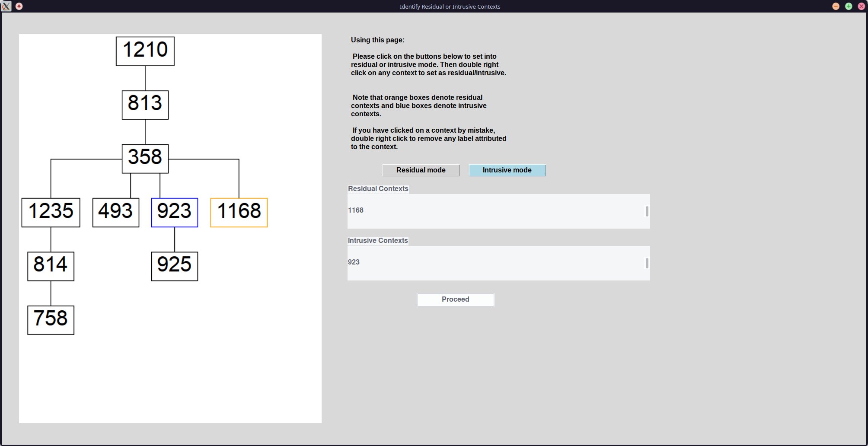Click the Residual Contexts list scrollbar
The width and height of the screenshot is (868, 446).
647,211
